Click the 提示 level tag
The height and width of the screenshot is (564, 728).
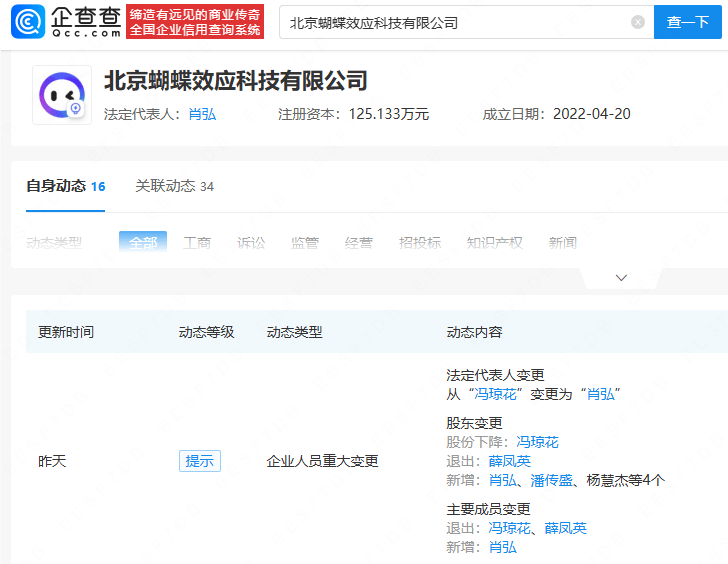coord(200,461)
